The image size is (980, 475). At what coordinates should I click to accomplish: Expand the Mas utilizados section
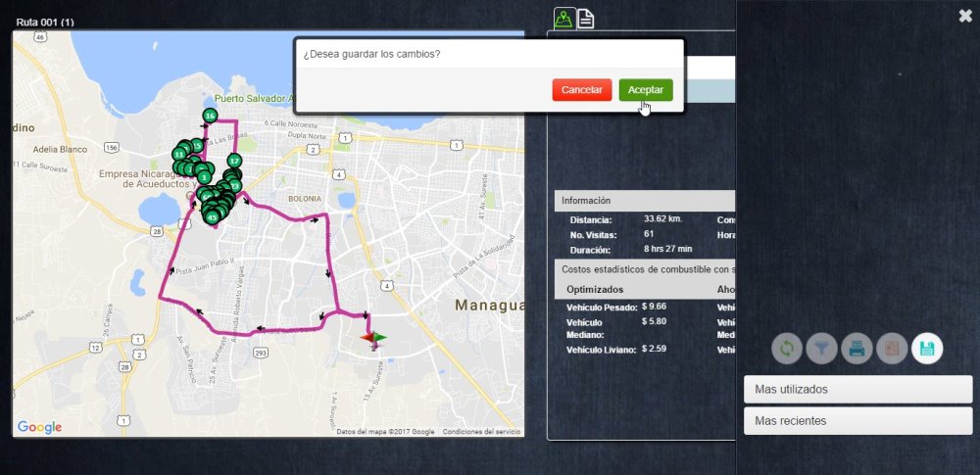coord(857,390)
